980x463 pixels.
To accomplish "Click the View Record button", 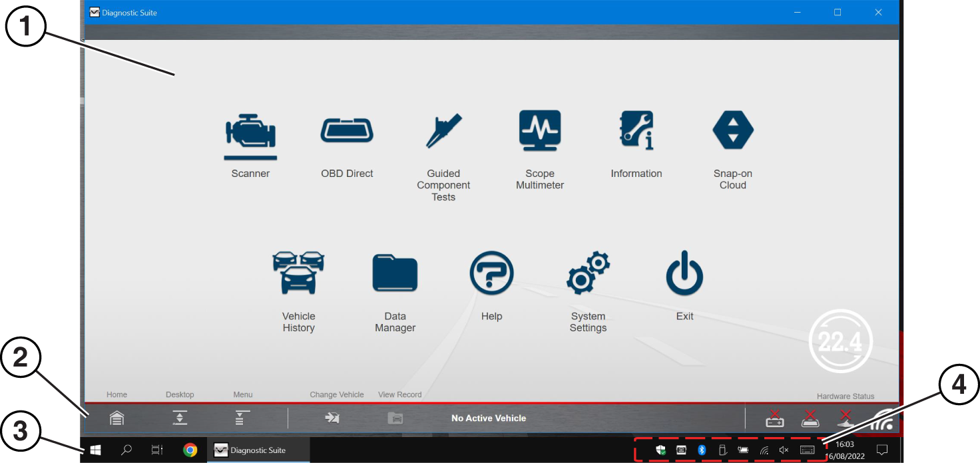I will click(x=395, y=418).
